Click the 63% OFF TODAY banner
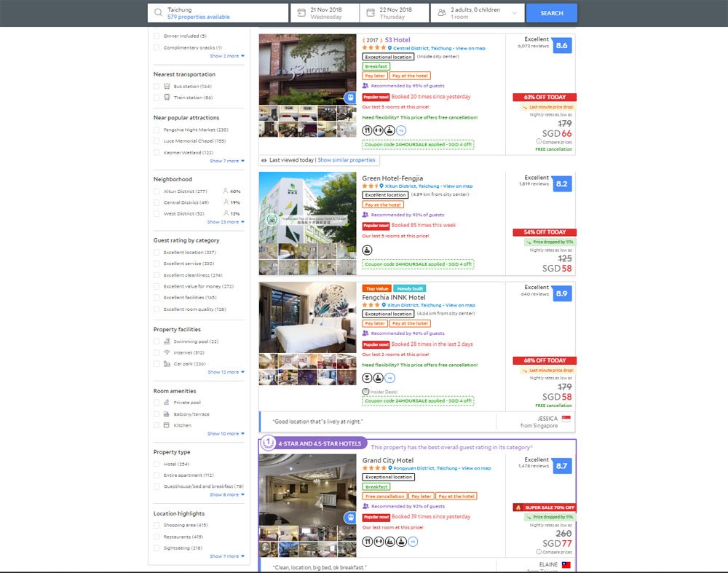Image resolution: width=728 pixels, height=573 pixels. click(545, 97)
